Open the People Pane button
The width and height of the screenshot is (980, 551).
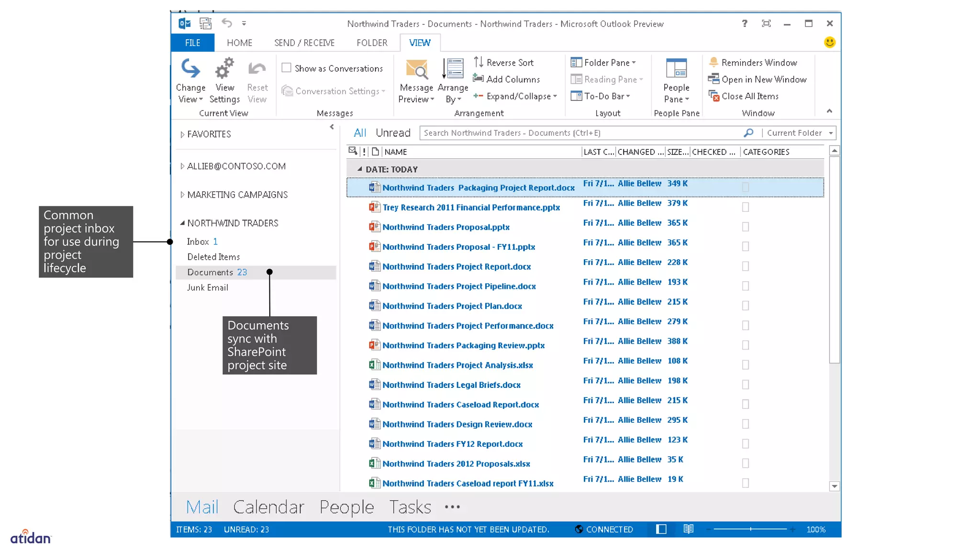pyautogui.click(x=676, y=80)
